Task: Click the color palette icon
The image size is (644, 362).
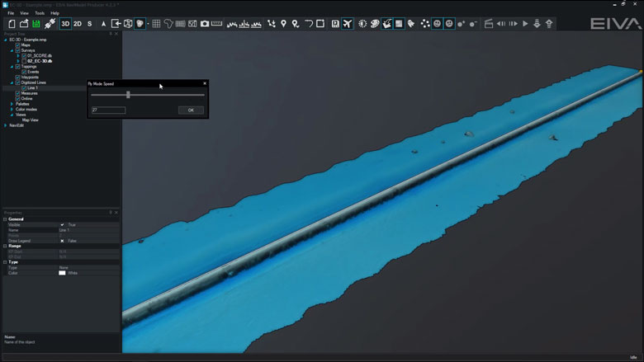Action: (x=374, y=24)
